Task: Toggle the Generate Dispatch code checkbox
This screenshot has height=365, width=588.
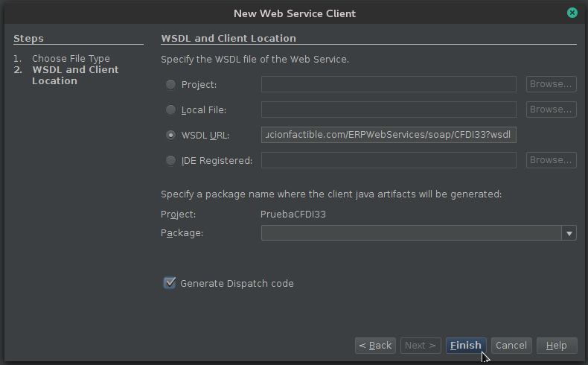Action: [170, 283]
